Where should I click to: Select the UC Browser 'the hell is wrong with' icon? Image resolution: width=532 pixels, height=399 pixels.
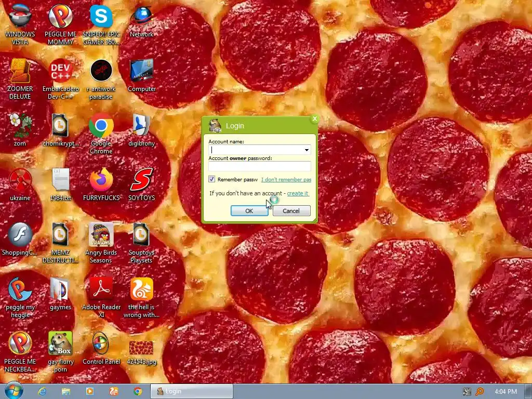pos(141,297)
